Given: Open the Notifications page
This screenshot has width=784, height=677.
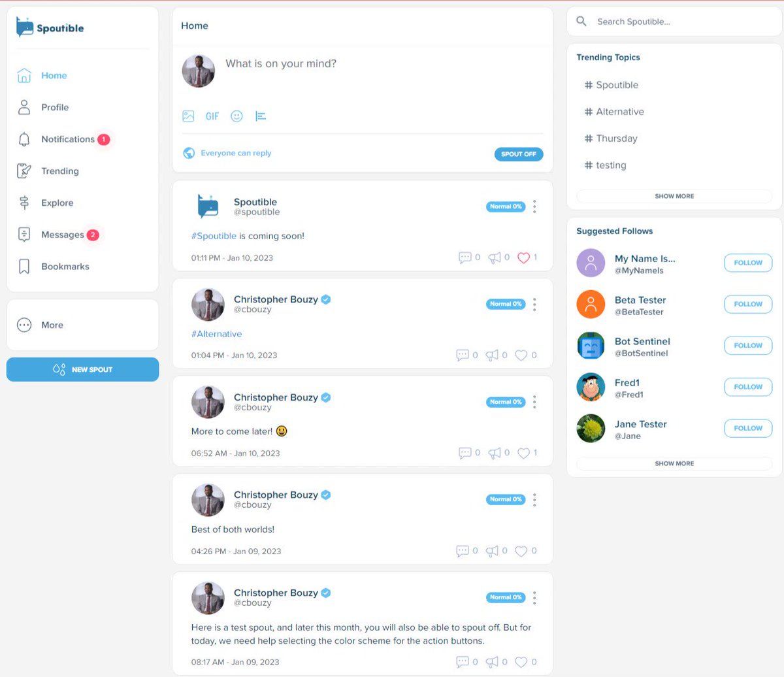Looking at the screenshot, I should [68, 139].
